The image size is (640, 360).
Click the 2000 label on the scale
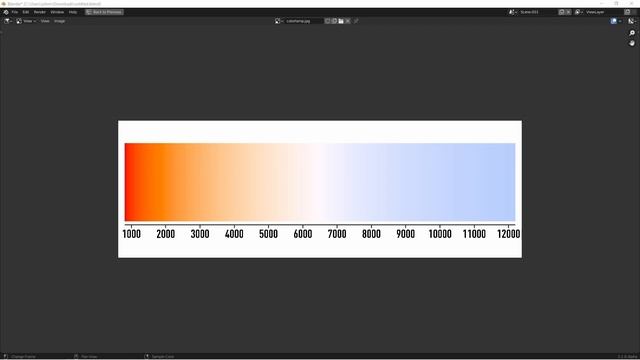pos(166,234)
